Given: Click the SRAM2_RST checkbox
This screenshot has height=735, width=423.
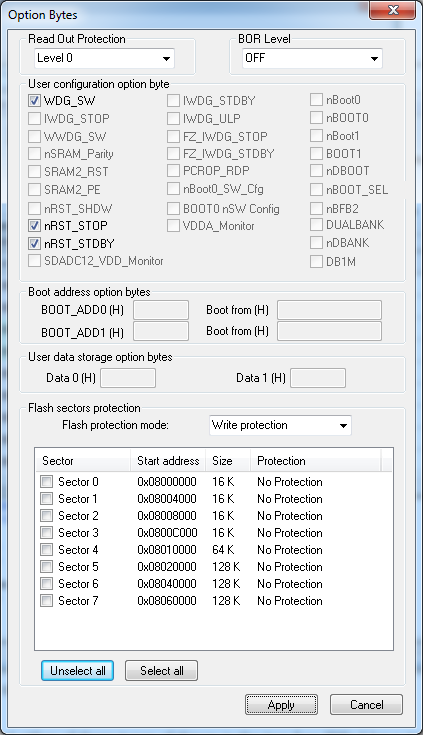Looking at the screenshot, I should point(35,172).
